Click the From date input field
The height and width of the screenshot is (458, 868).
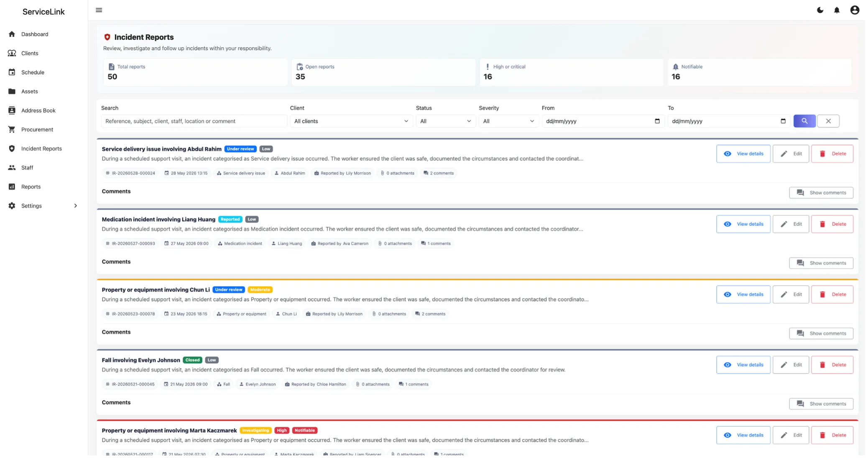pyautogui.click(x=603, y=121)
